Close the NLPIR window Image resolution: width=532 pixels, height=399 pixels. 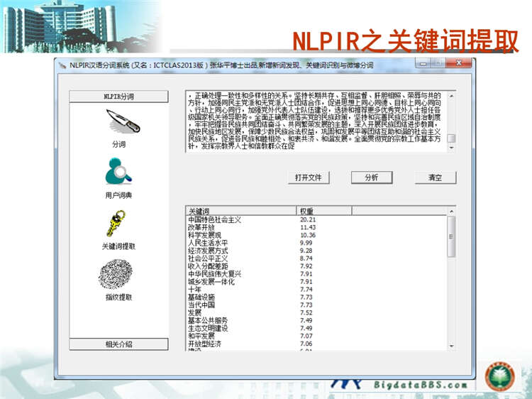coord(458,64)
